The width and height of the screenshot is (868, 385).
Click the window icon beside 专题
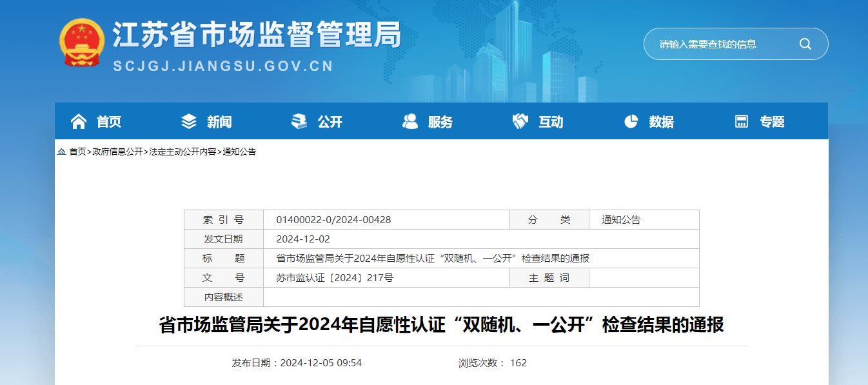click(742, 121)
